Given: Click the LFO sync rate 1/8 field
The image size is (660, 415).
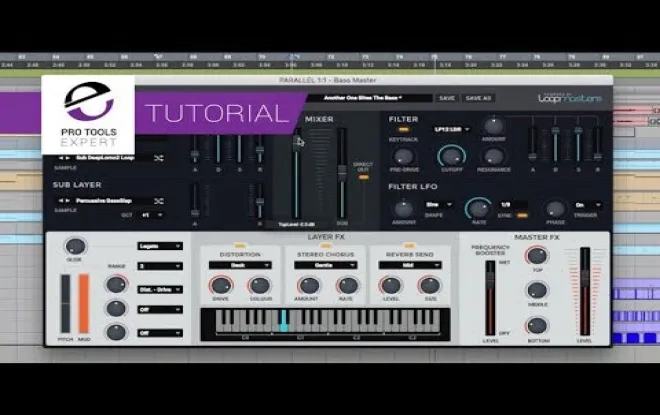Looking at the screenshot, I should click(513, 205).
